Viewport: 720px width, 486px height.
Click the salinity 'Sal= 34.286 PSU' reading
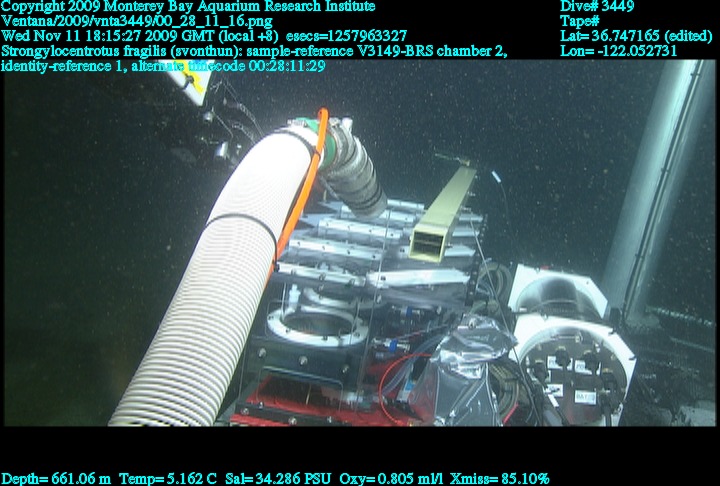click(x=277, y=479)
